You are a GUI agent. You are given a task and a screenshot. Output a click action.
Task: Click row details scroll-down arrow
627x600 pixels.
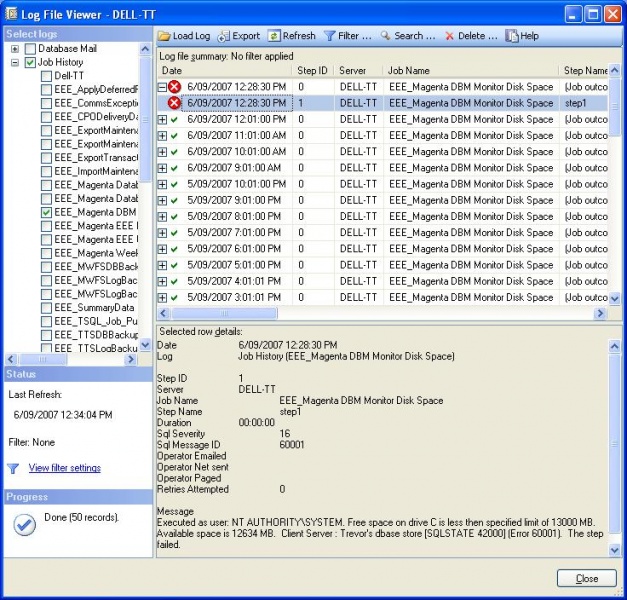click(x=615, y=551)
